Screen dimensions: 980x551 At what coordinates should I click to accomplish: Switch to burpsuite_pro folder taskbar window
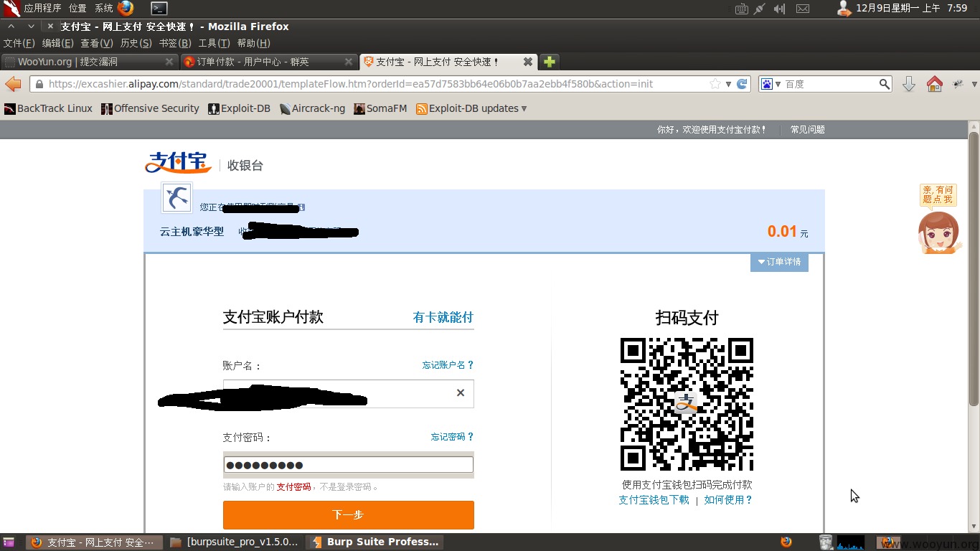tap(235, 542)
